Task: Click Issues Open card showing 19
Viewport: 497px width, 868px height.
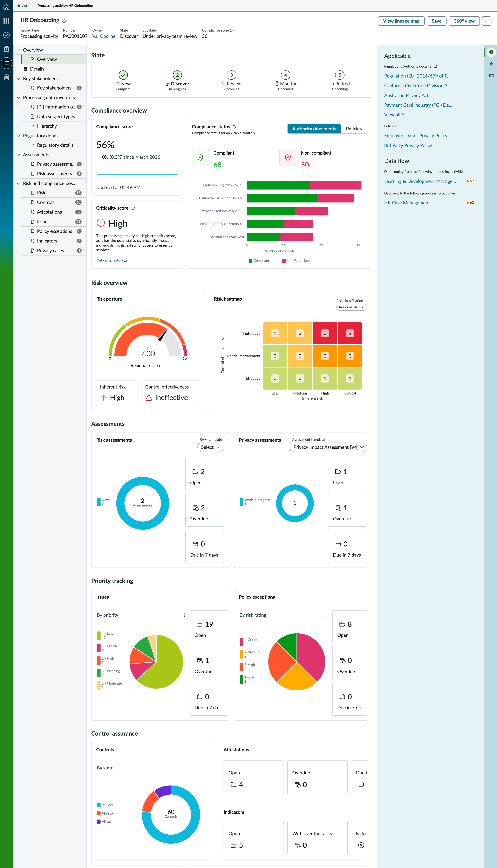Action: pos(209,627)
